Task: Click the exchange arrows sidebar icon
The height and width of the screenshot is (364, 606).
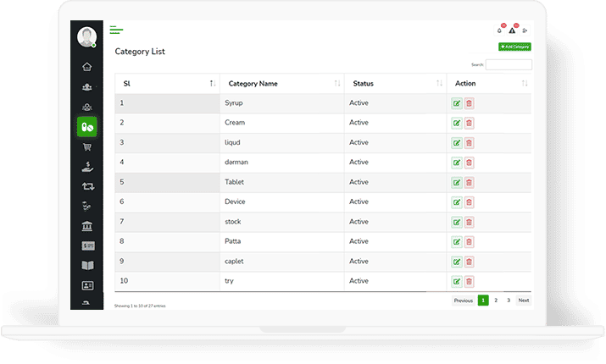Action: pyautogui.click(x=86, y=186)
